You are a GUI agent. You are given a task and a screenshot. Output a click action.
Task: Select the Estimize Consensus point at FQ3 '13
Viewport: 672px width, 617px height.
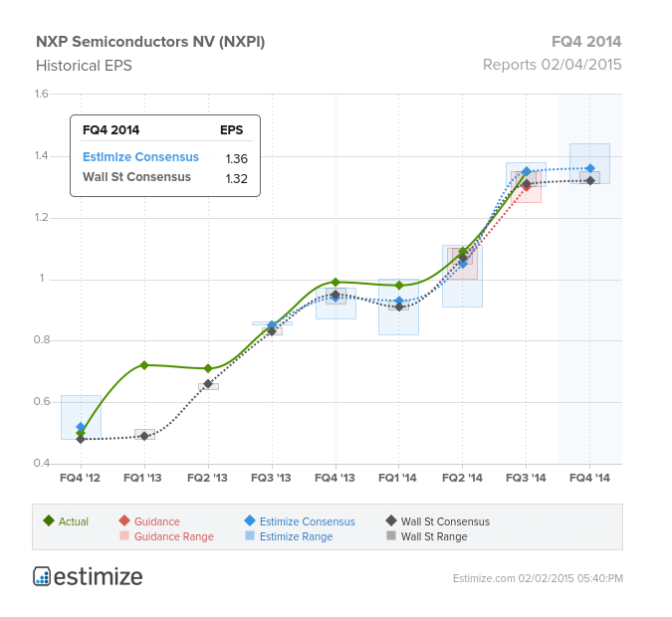tap(272, 324)
